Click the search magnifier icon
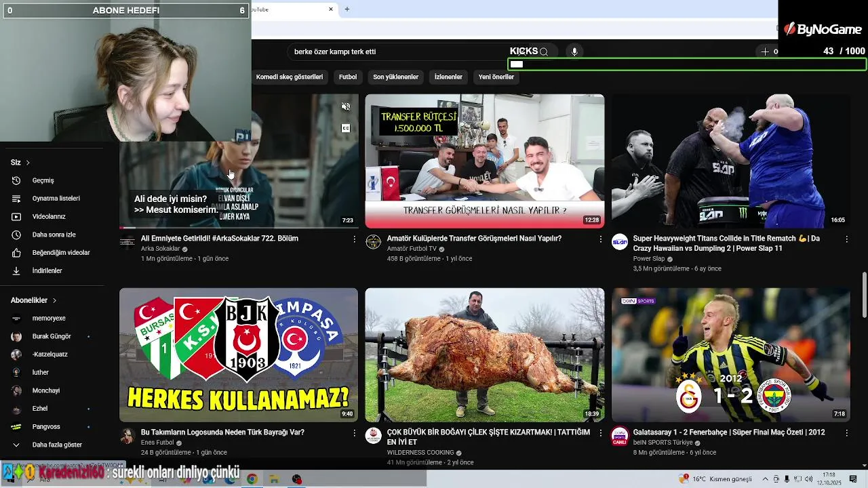868x488 pixels. pos(544,52)
